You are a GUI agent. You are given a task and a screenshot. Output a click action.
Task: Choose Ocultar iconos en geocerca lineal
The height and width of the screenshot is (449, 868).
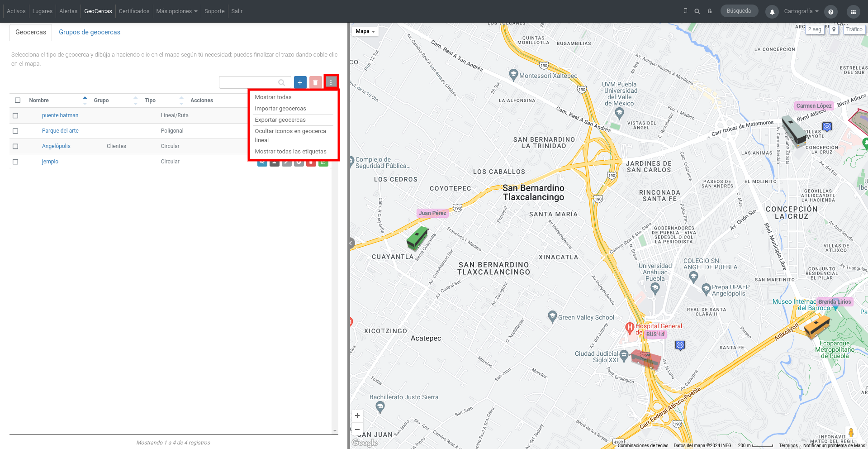click(290, 136)
